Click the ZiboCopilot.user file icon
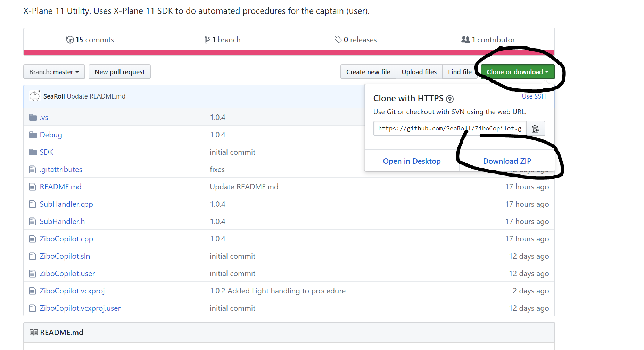Viewport: 644px width, 350px height. (32, 273)
